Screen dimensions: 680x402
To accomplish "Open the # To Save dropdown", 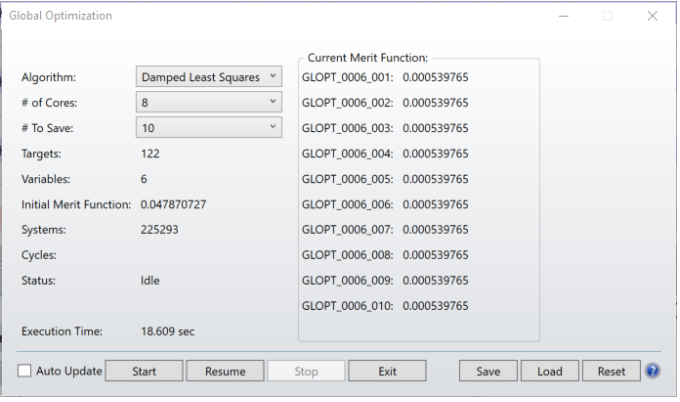I will click(209, 127).
